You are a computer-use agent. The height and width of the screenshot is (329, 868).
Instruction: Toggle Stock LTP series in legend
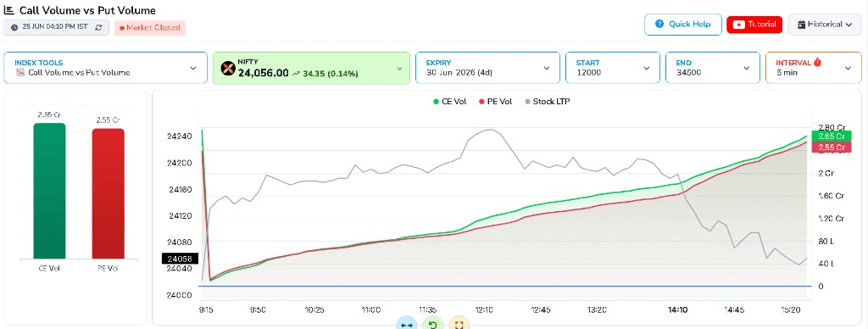(x=548, y=102)
